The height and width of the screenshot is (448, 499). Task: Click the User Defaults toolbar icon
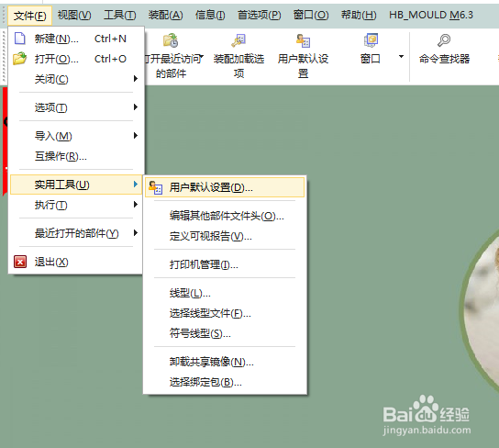pos(303,40)
